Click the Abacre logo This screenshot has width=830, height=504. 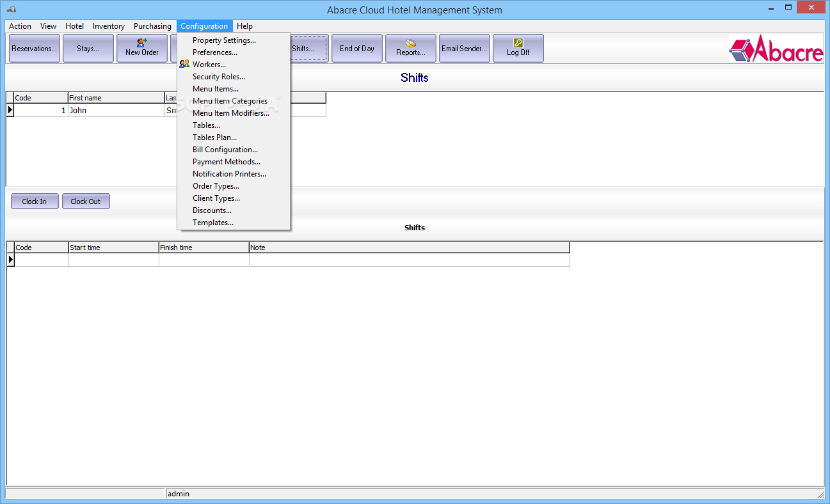click(x=776, y=49)
